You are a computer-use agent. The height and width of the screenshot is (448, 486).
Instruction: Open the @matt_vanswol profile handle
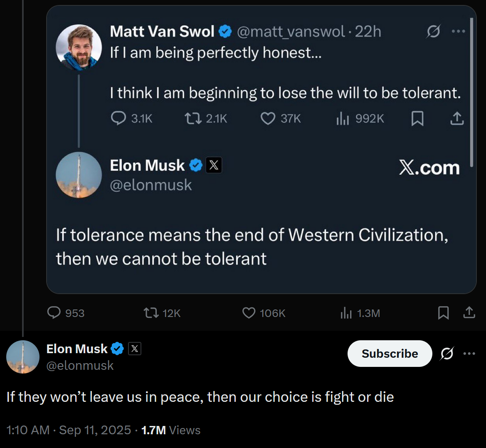pyautogui.click(x=291, y=31)
